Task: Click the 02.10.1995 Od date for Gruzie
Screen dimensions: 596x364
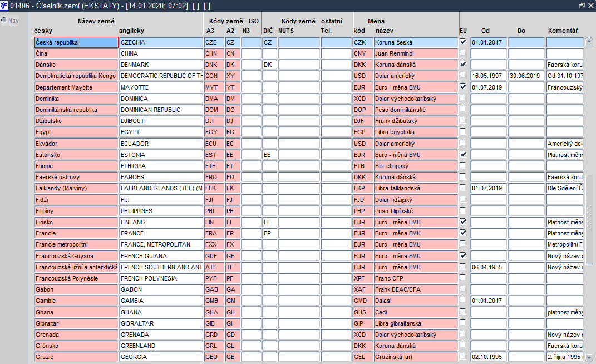Action: coord(489,357)
